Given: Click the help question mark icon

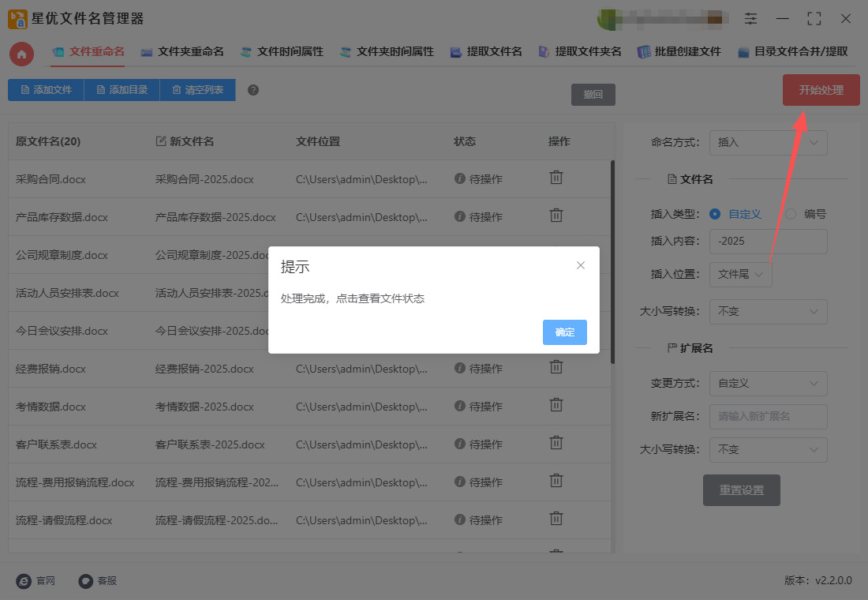Looking at the screenshot, I should click(253, 90).
